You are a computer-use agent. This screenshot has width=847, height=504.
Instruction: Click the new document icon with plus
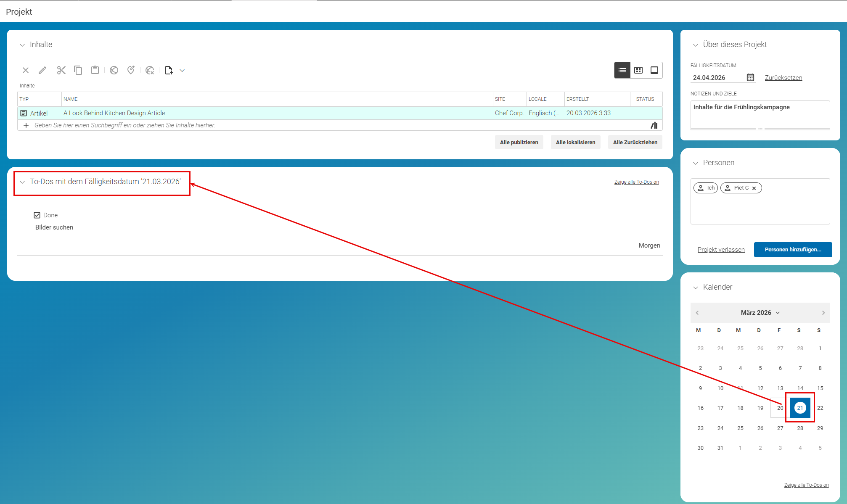coord(169,70)
